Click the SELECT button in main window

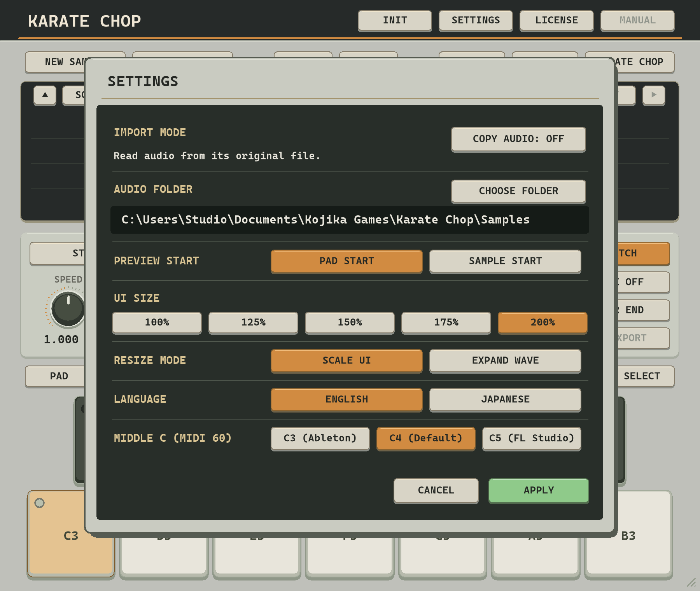(x=646, y=376)
